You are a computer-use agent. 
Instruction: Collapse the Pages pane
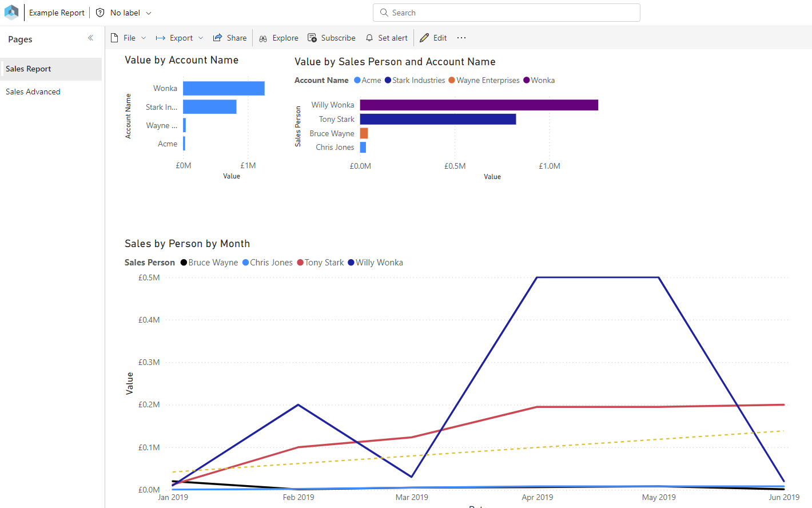(90, 38)
